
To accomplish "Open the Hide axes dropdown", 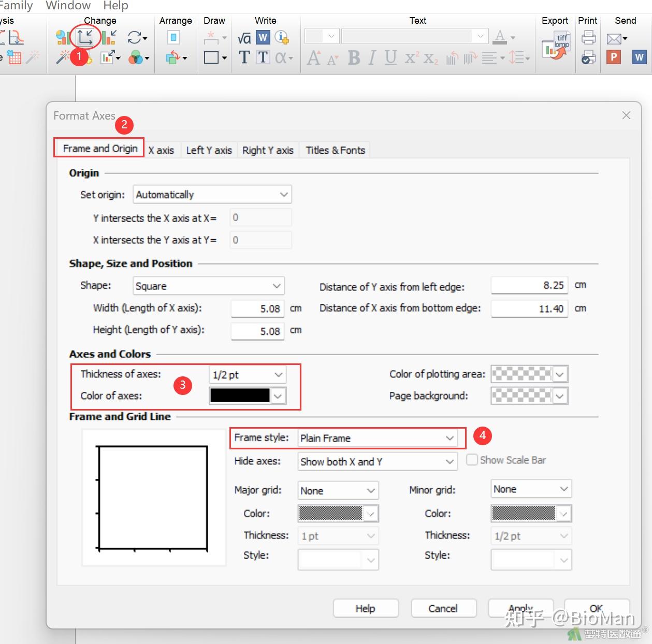I will [x=377, y=461].
